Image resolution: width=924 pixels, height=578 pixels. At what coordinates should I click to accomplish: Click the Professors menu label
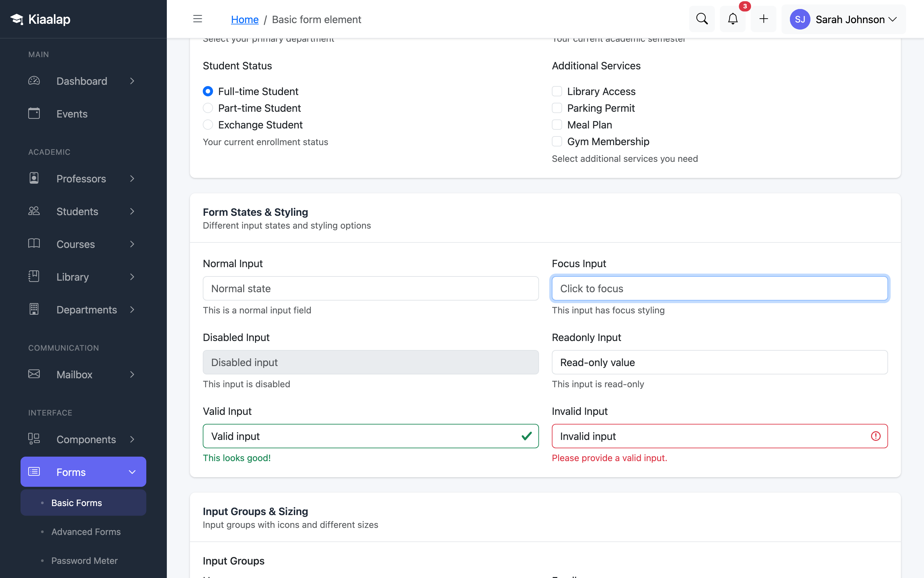click(x=81, y=179)
